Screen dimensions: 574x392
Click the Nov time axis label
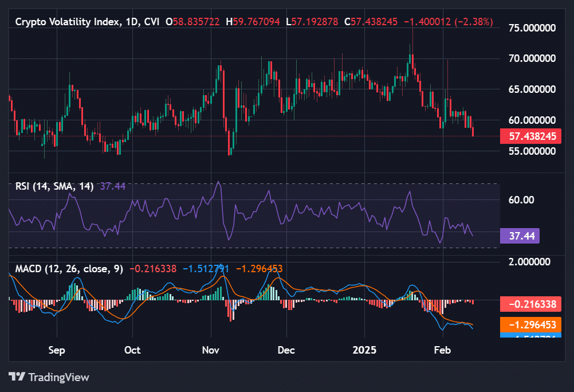point(210,350)
